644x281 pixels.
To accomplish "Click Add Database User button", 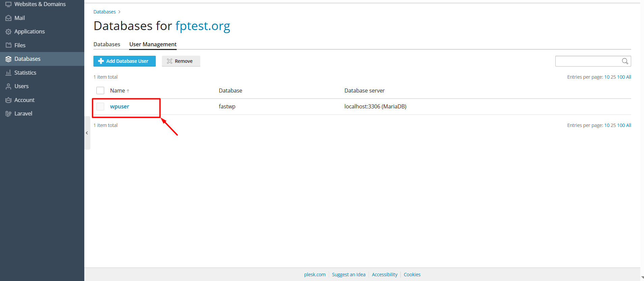I will point(124,61).
